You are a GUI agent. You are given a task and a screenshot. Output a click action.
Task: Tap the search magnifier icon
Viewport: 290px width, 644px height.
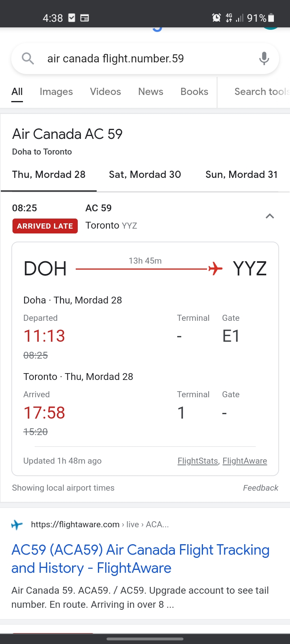[x=28, y=58]
